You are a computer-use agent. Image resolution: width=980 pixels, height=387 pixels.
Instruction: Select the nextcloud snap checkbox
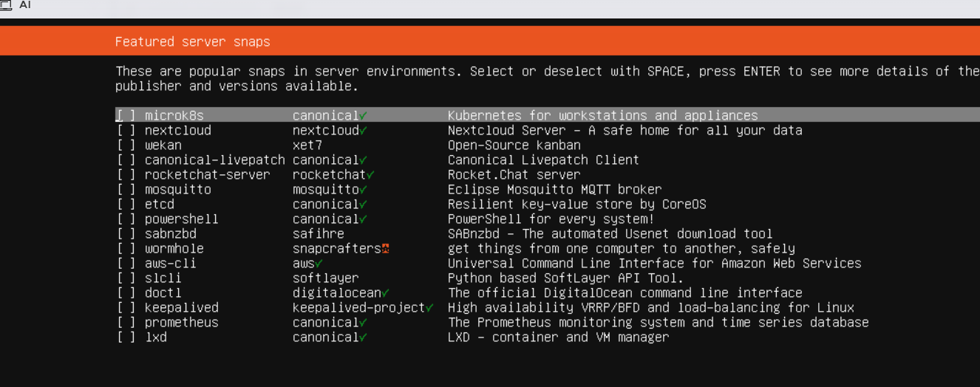[126, 131]
